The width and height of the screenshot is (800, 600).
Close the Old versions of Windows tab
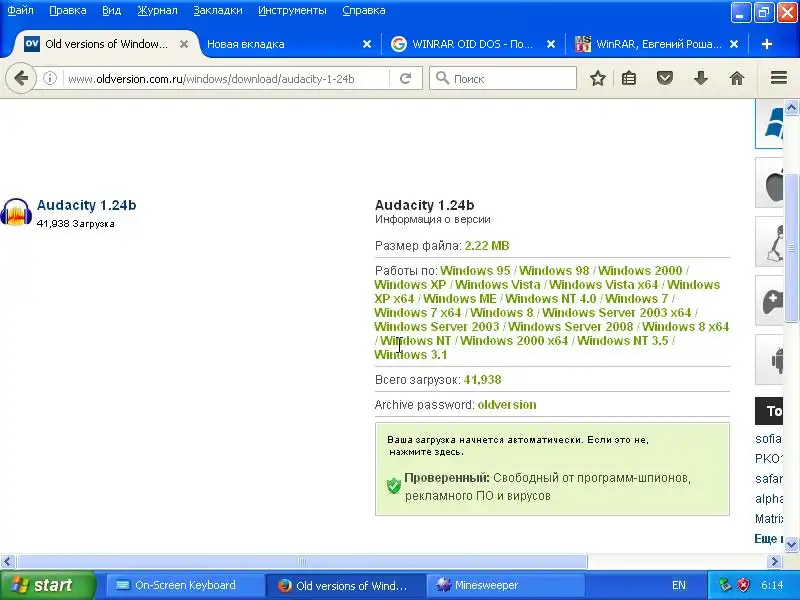click(184, 44)
